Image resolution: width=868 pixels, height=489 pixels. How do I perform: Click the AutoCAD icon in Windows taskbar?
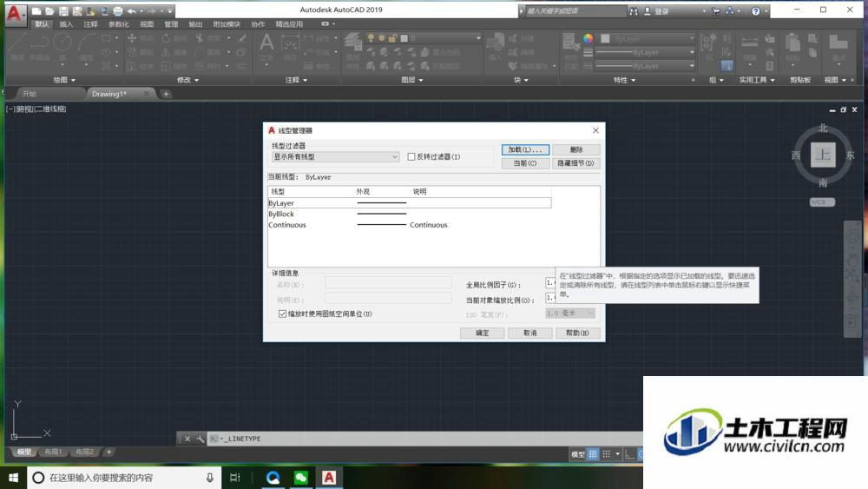coord(329,478)
